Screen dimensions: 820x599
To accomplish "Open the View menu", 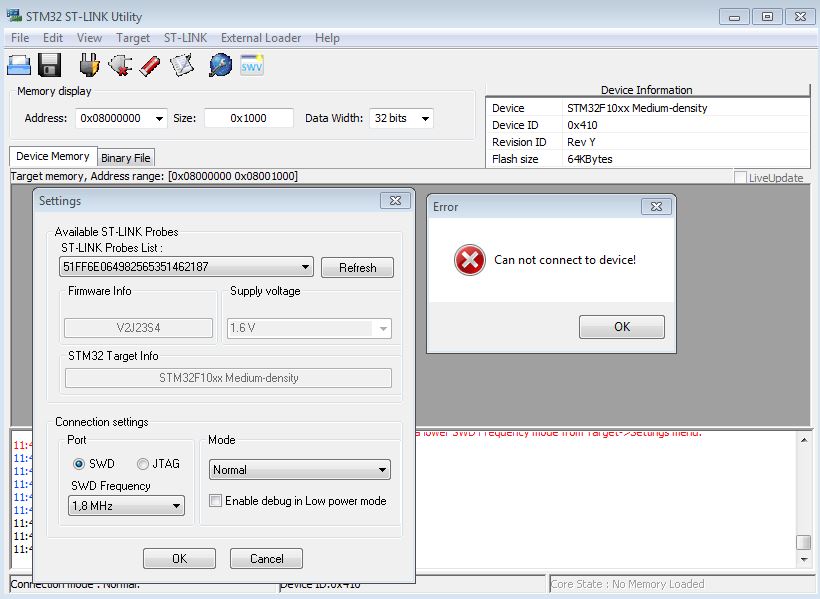I will click(89, 38).
